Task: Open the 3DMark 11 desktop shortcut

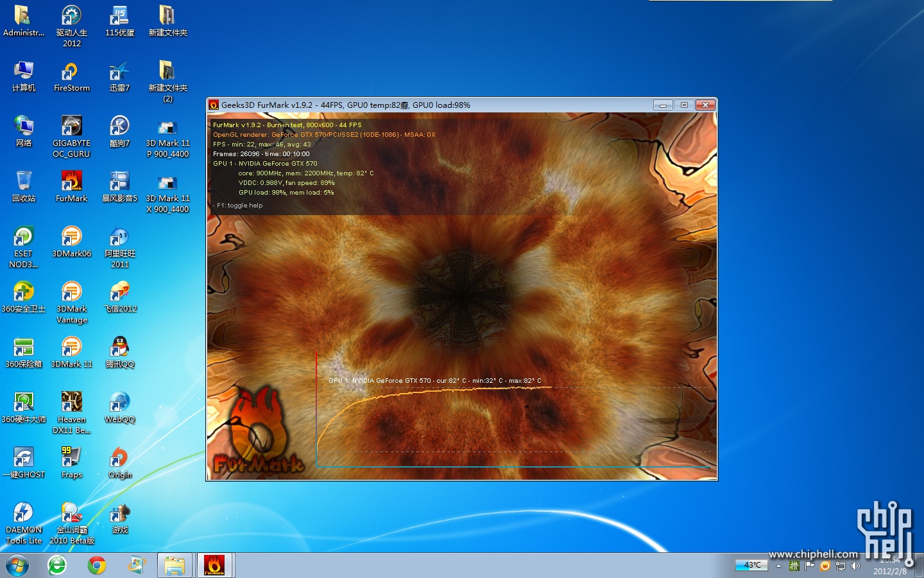Action: 71,353
